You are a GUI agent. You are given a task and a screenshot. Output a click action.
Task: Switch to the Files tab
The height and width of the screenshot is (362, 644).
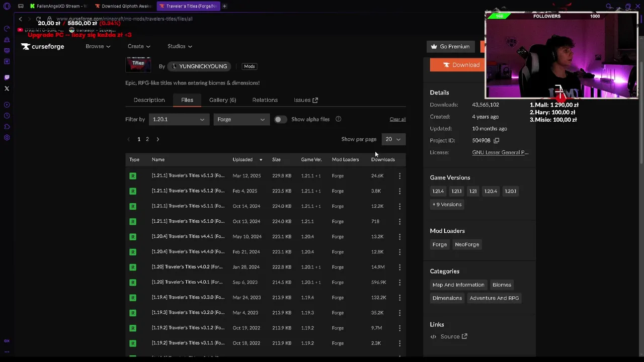click(187, 100)
